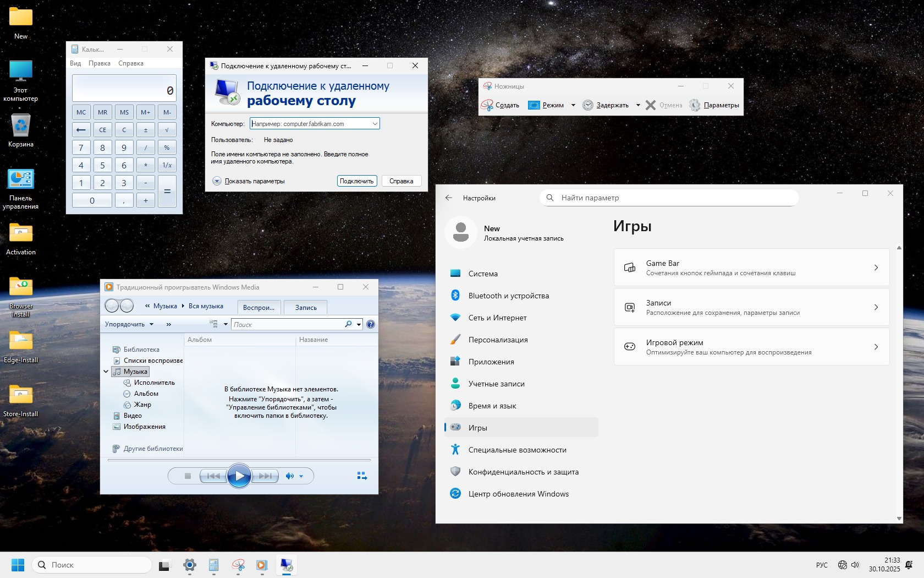Expand Показать параметры in Remote Desktop
This screenshot has width=924, height=578.
[217, 181]
